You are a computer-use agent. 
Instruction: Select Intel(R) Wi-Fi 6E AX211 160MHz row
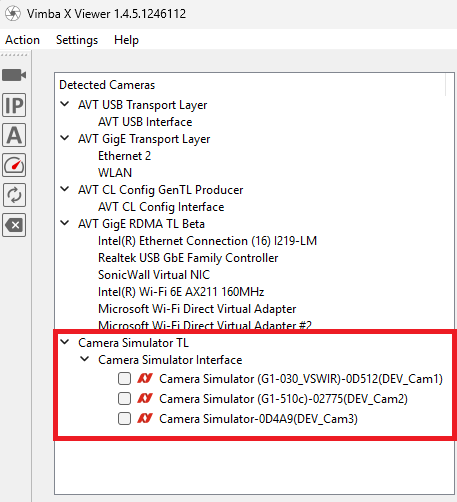[181, 292]
